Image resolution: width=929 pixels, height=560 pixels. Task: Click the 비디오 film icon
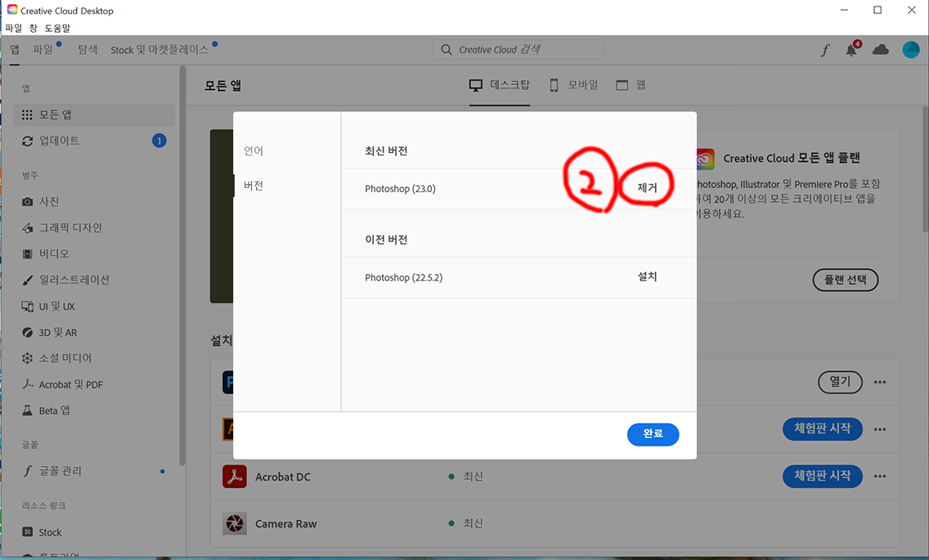tap(27, 254)
